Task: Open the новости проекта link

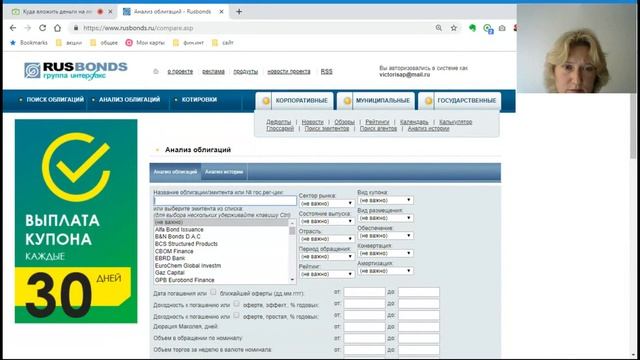Action: 289,71
